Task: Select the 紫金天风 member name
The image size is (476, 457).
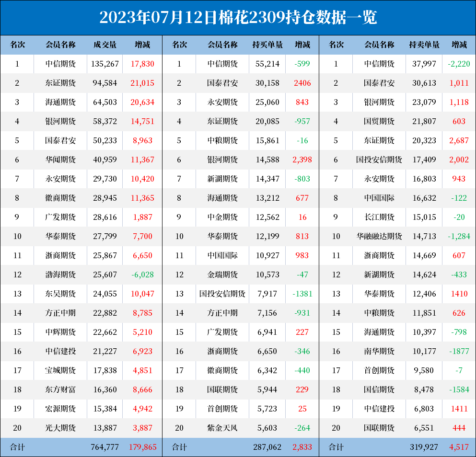Action: click(x=222, y=428)
